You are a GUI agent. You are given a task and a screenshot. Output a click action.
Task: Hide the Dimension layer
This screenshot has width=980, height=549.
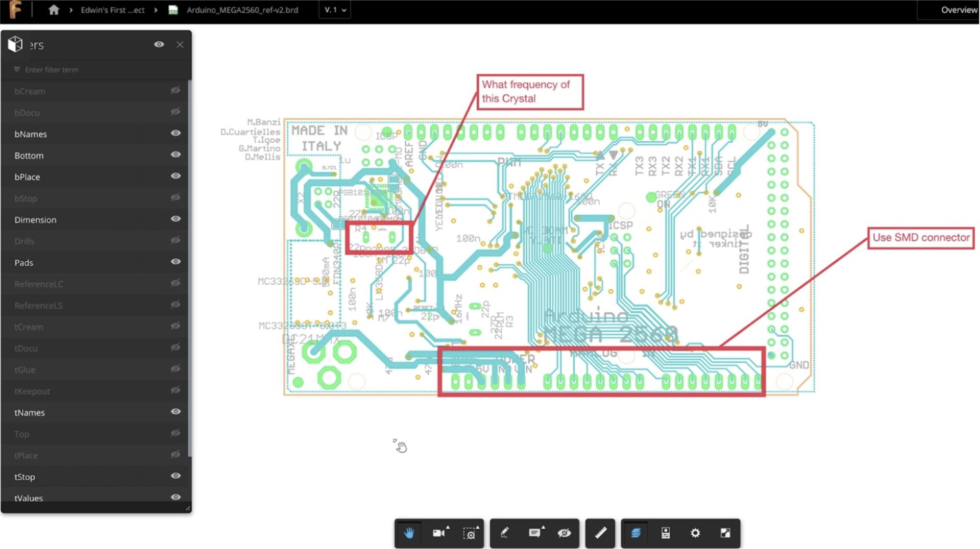coord(175,219)
